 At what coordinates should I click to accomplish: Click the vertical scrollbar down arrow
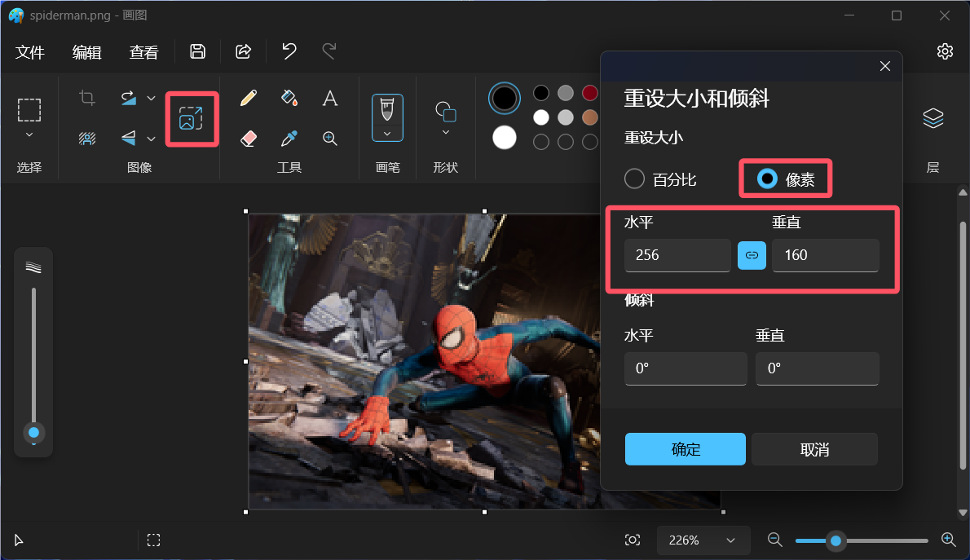[963, 513]
